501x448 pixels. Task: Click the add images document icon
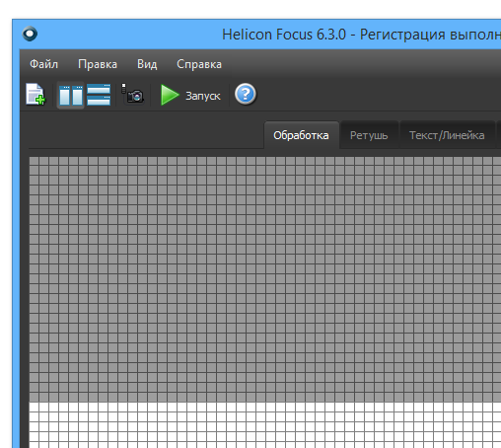[x=36, y=95]
